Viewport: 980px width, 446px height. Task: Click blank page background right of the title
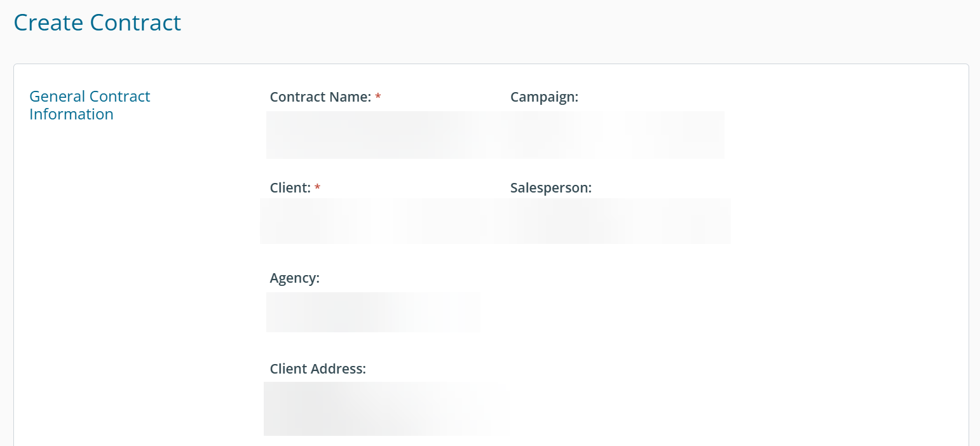[572, 25]
